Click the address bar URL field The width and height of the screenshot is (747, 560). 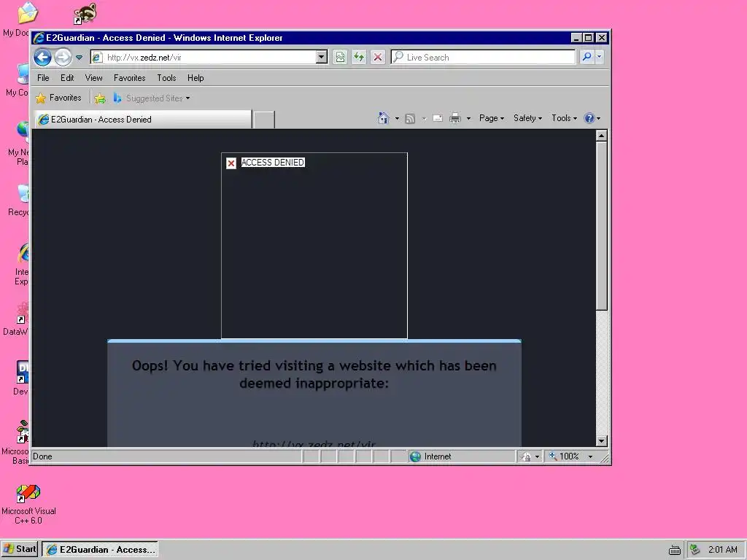tap(204, 58)
